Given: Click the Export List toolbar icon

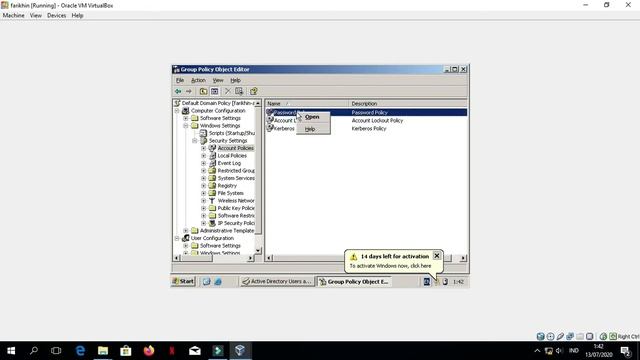Looking at the screenshot, I should 239,91.
